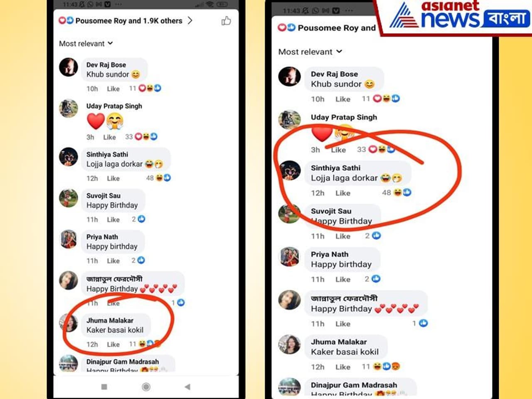Open reaction icons on Dev Raj Bose comment, right phone

387,99
